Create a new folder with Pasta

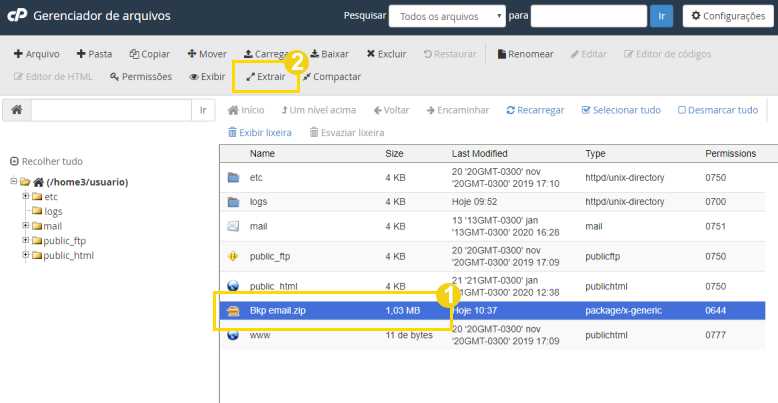tap(94, 54)
